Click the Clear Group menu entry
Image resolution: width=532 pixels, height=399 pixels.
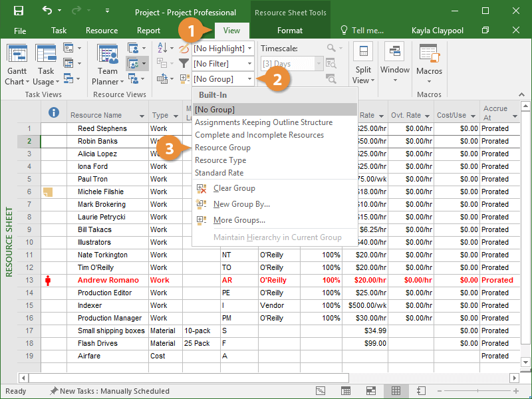233,188
